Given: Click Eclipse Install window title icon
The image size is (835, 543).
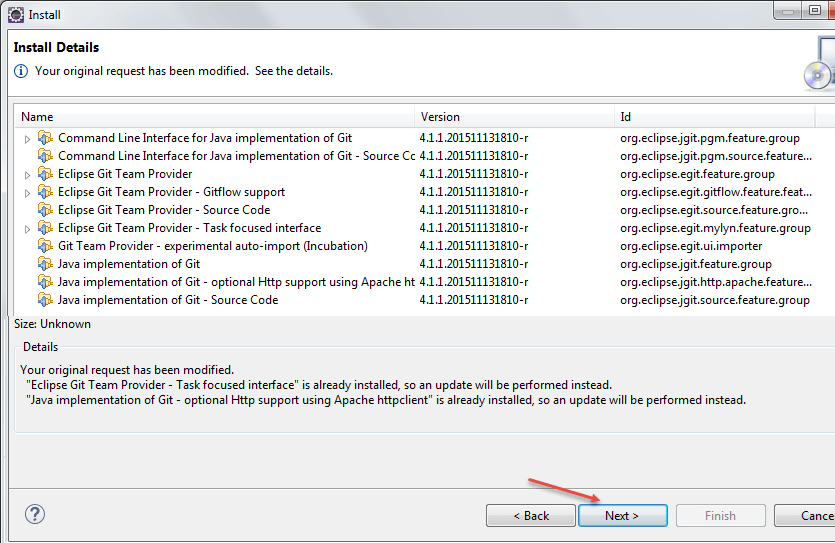Looking at the screenshot, I should click(15, 15).
